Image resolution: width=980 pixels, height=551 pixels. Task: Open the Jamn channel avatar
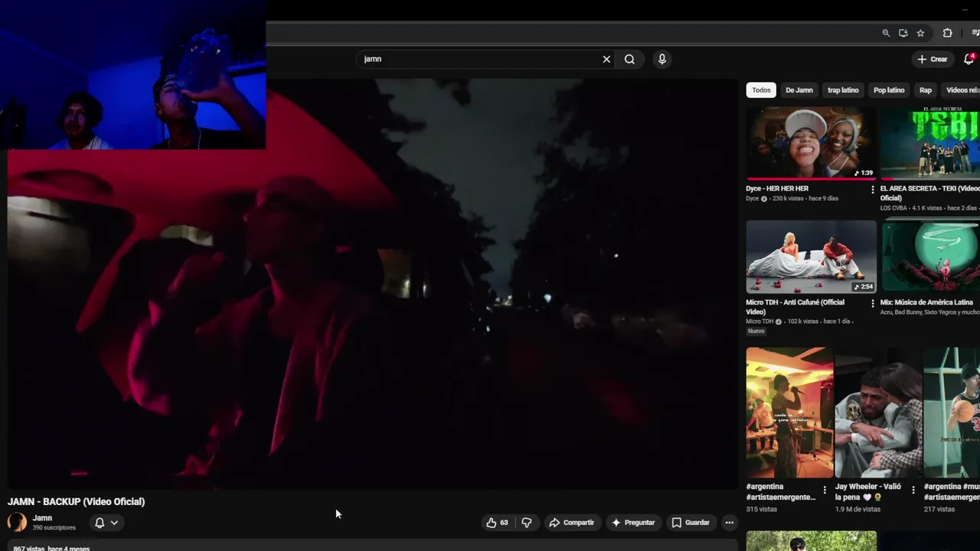(x=17, y=523)
